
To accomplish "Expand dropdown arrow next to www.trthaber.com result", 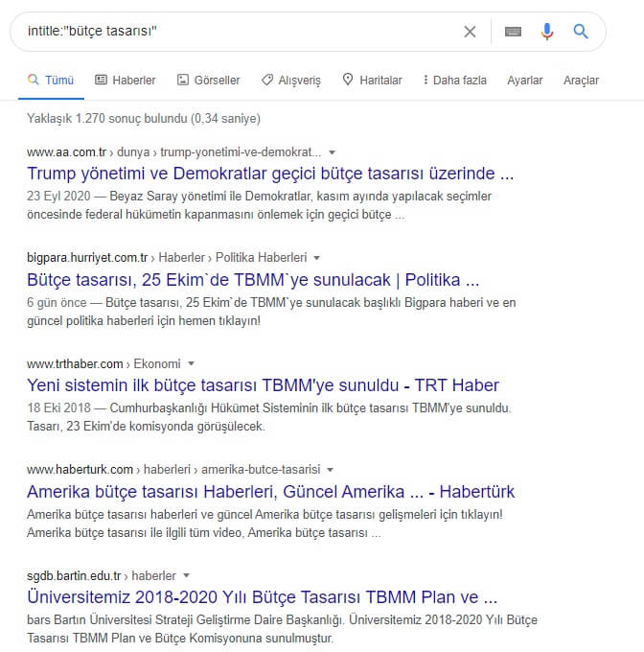I will pos(191,364).
